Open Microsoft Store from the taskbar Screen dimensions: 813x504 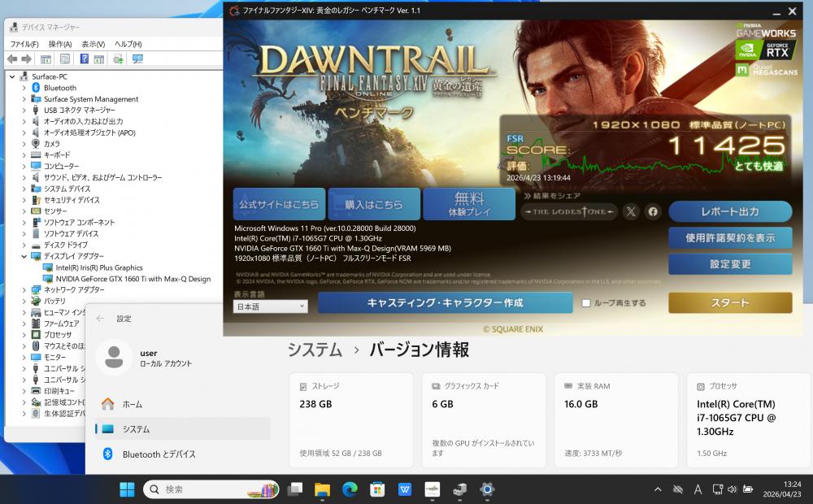377,489
